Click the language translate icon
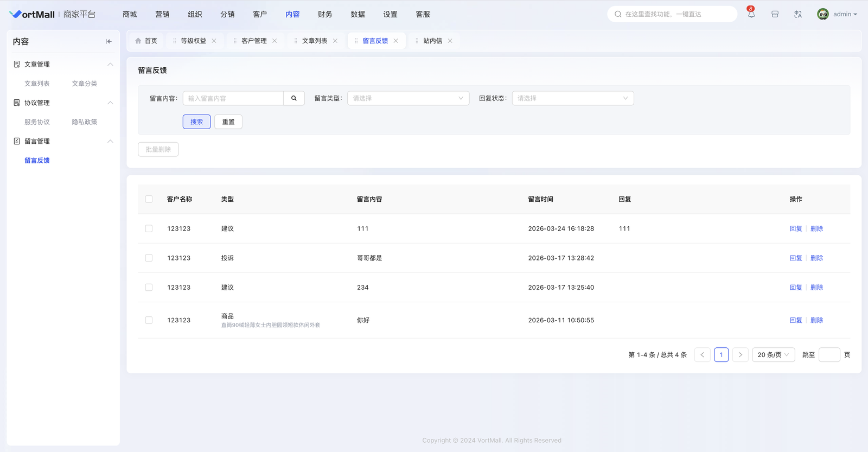 (x=798, y=14)
